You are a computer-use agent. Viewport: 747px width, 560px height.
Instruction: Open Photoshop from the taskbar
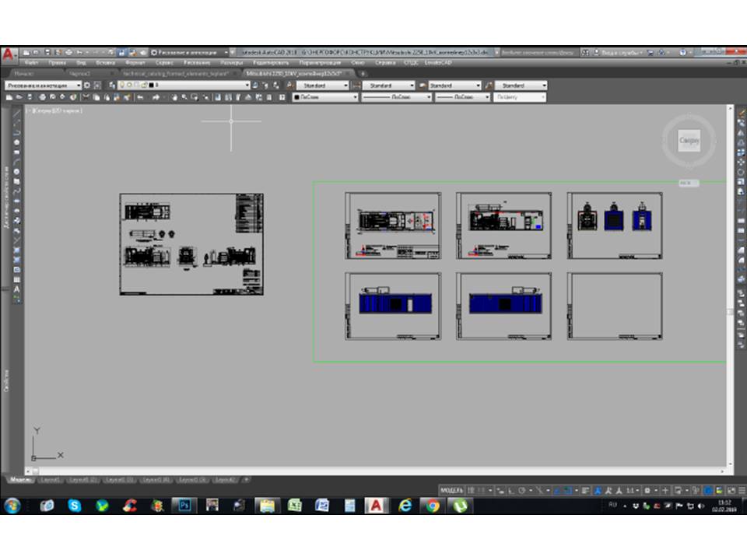click(x=184, y=506)
